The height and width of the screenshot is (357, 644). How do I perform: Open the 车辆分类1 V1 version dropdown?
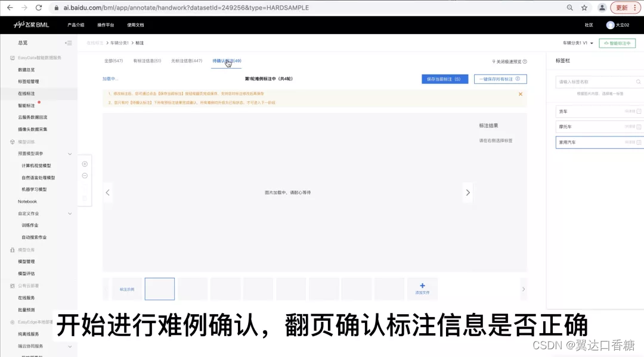pyautogui.click(x=577, y=43)
